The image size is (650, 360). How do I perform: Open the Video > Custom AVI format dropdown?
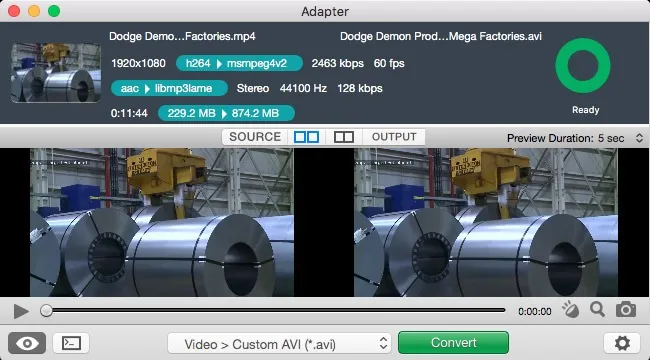tap(279, 343)
